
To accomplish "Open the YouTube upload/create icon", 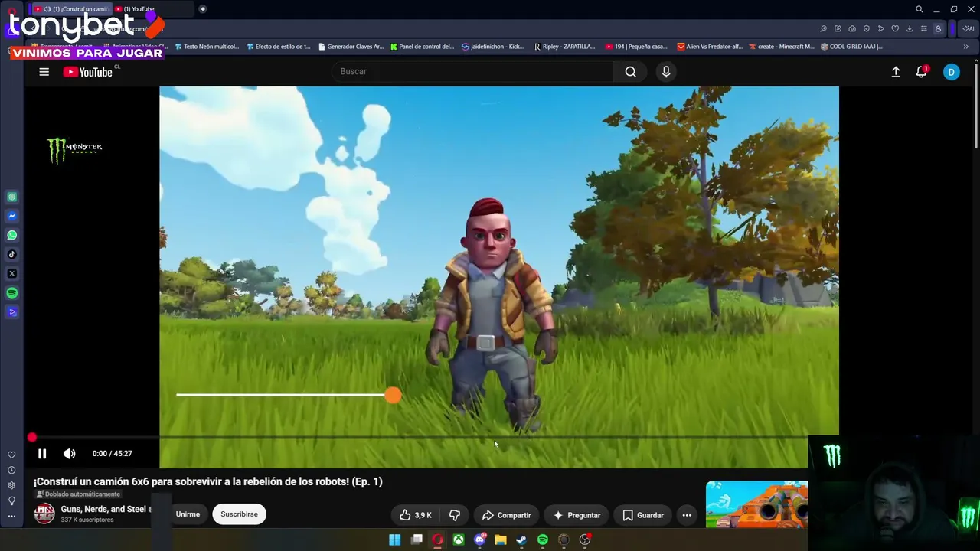I will coord(896,71).
